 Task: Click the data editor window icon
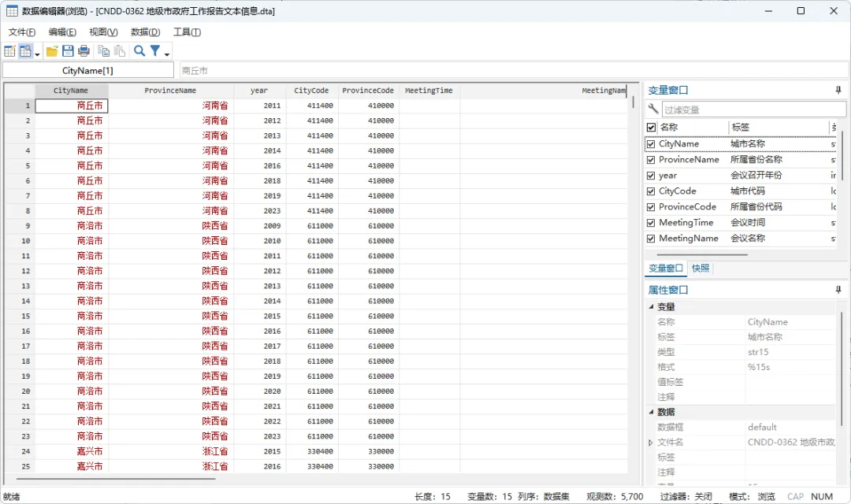coord(11,11)
